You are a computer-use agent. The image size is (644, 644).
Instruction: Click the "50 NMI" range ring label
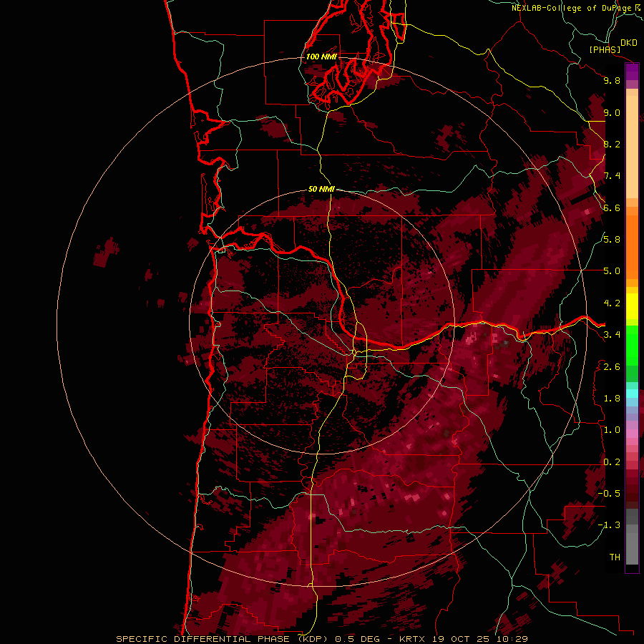pos(321,189)
